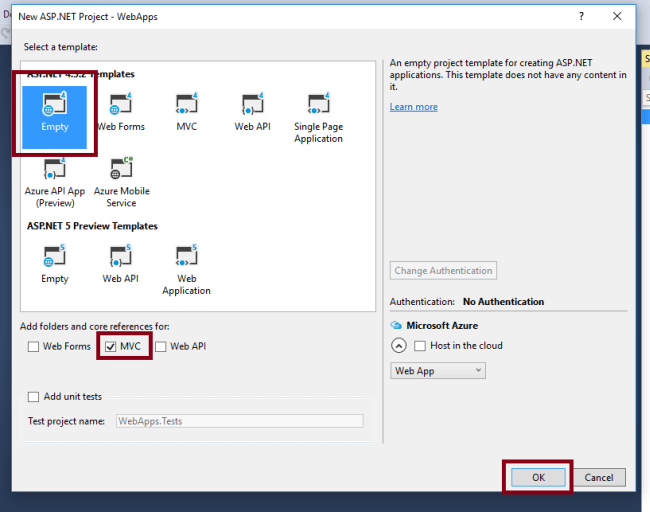Image resolution: width=650 pixels, height=512 pixels.
Task: Check Host in the cloud option
Action: [x=420, y=346]
